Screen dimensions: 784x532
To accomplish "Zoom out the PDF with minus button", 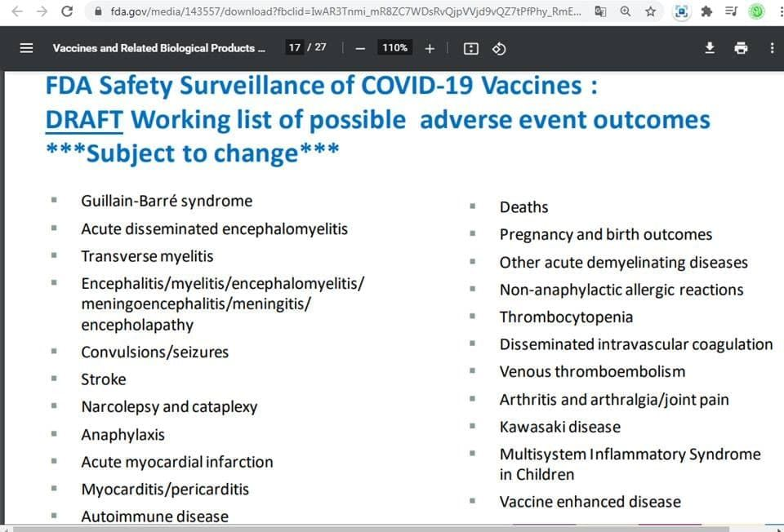I will [360, 48].
